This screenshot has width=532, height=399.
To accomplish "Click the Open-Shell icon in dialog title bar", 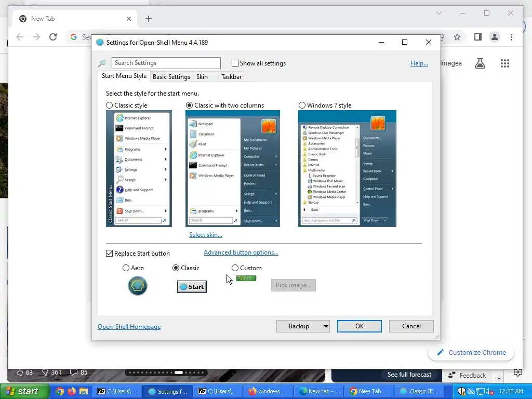I will [x=100, y=43].
